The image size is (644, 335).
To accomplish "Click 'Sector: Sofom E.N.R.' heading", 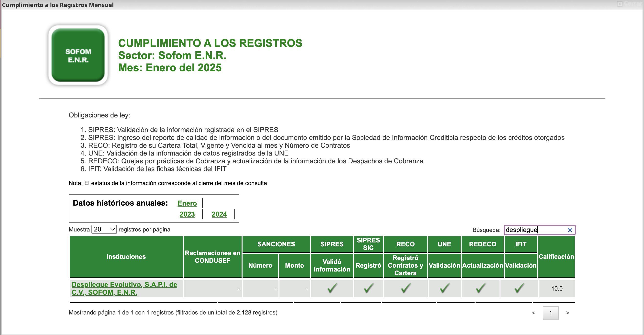I will [172, 55].
